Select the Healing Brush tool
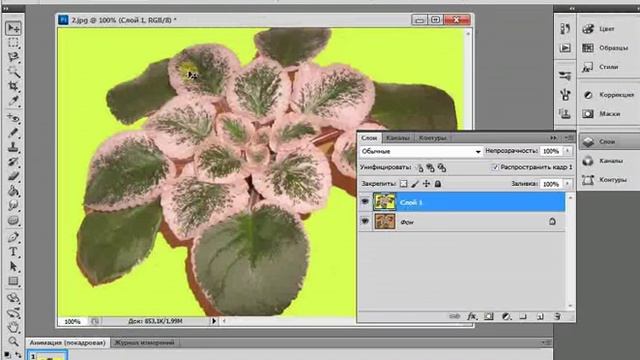 pyautogui.click(x=13, y=118)
